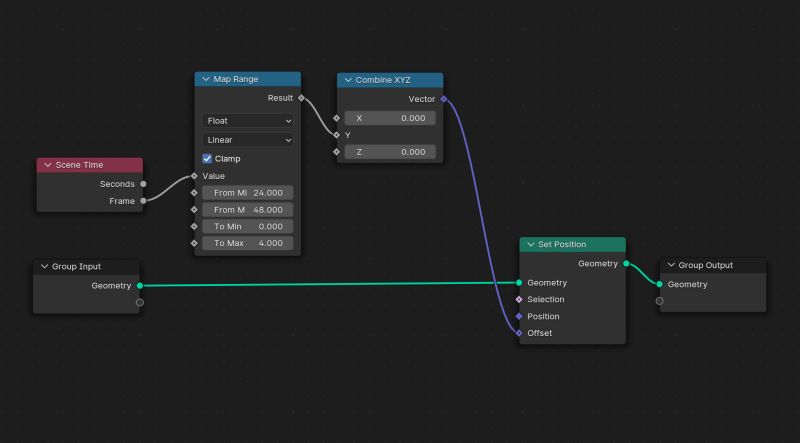Select the Map Range node header

(247, 79)
